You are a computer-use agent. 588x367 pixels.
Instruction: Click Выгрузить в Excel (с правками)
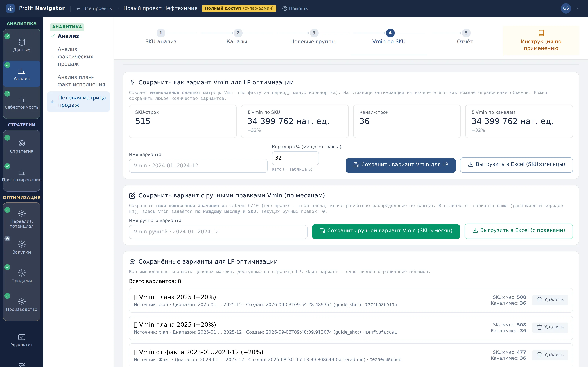pos(519,231)
